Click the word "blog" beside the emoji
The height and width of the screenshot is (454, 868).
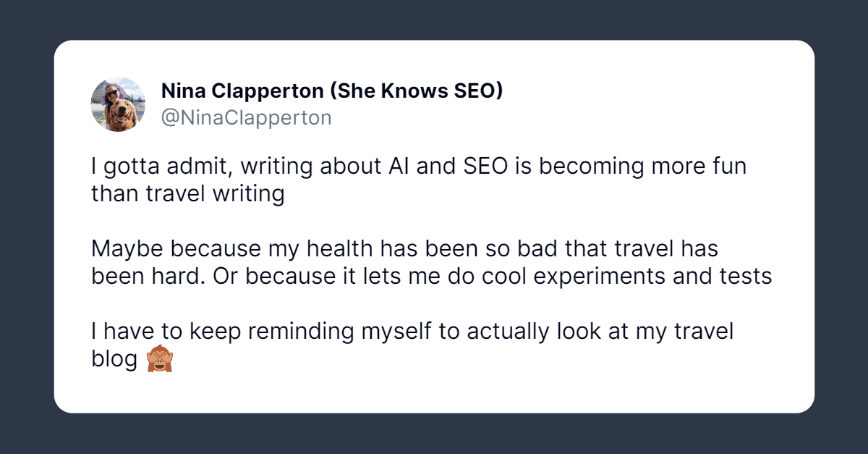[x=114, y=360]
